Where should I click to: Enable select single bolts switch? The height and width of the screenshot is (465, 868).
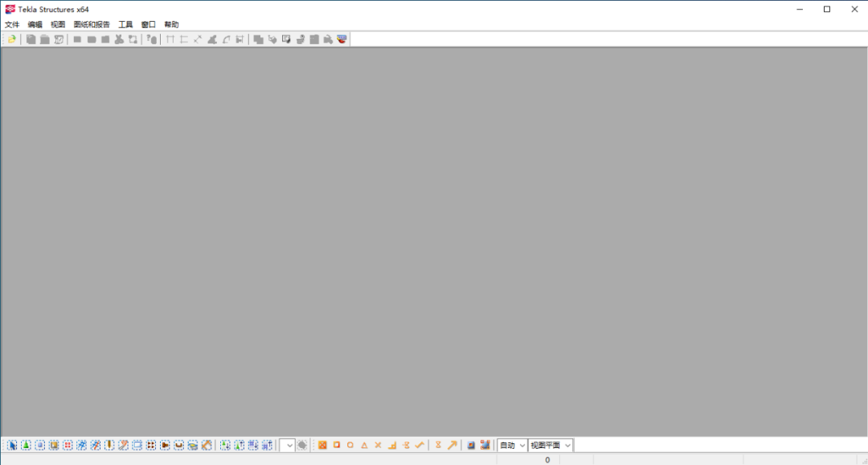pyautogui.click(x=165, y=445)
